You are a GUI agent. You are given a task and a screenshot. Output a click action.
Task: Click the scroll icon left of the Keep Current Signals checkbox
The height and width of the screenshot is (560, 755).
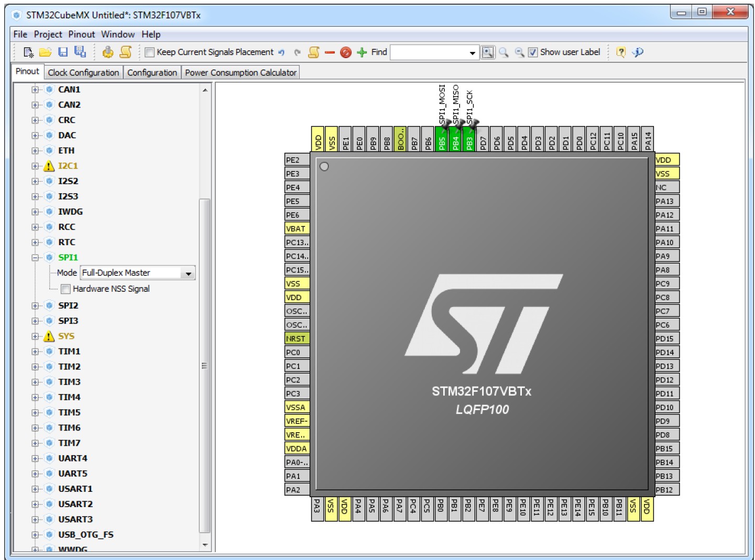point(126,52)
